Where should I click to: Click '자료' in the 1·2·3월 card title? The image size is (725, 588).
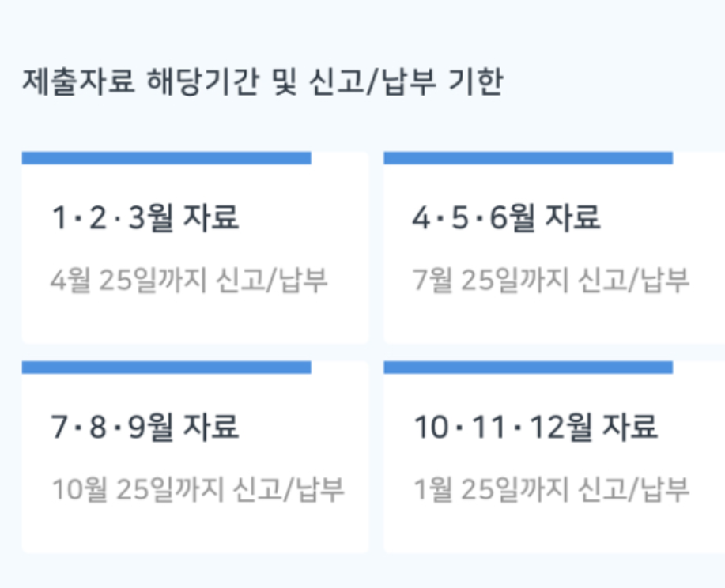[210, 217]
